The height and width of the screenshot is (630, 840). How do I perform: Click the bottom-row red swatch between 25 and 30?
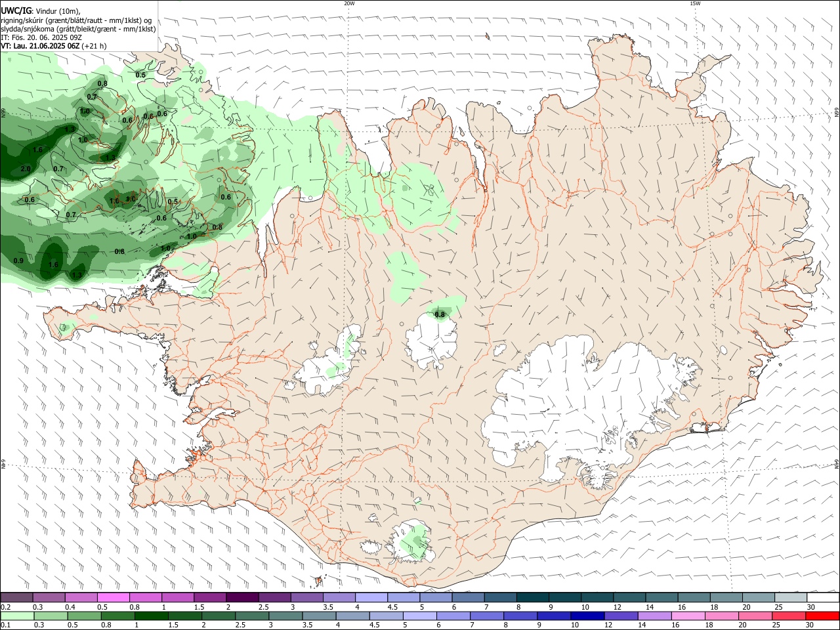789,616
